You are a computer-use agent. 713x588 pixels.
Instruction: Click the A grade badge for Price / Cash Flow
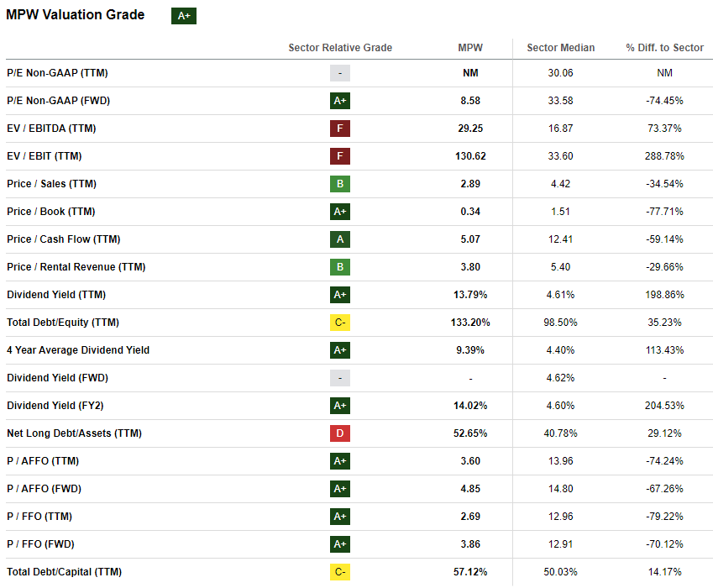340,239
